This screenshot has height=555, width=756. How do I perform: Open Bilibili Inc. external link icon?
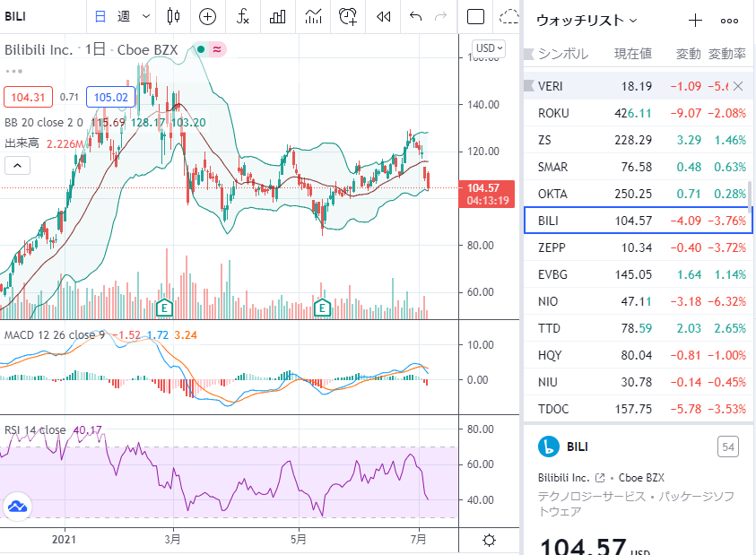(600, 478)
